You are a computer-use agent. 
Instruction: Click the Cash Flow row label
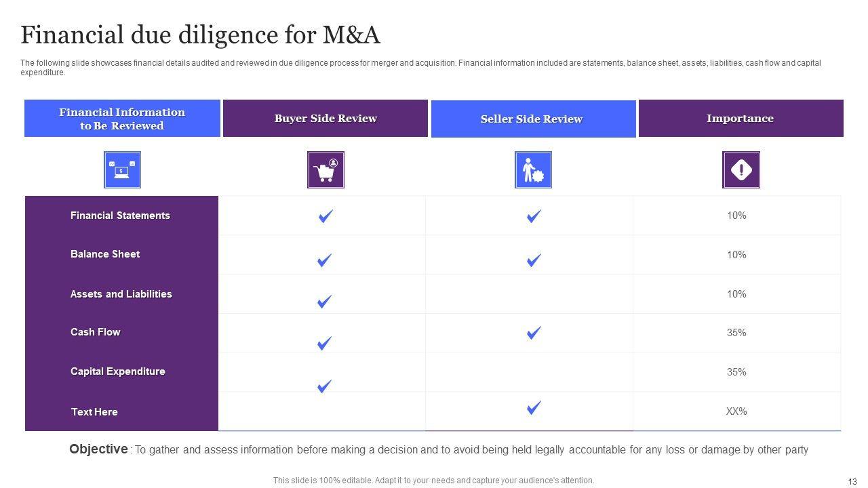(x=95, y=332)
